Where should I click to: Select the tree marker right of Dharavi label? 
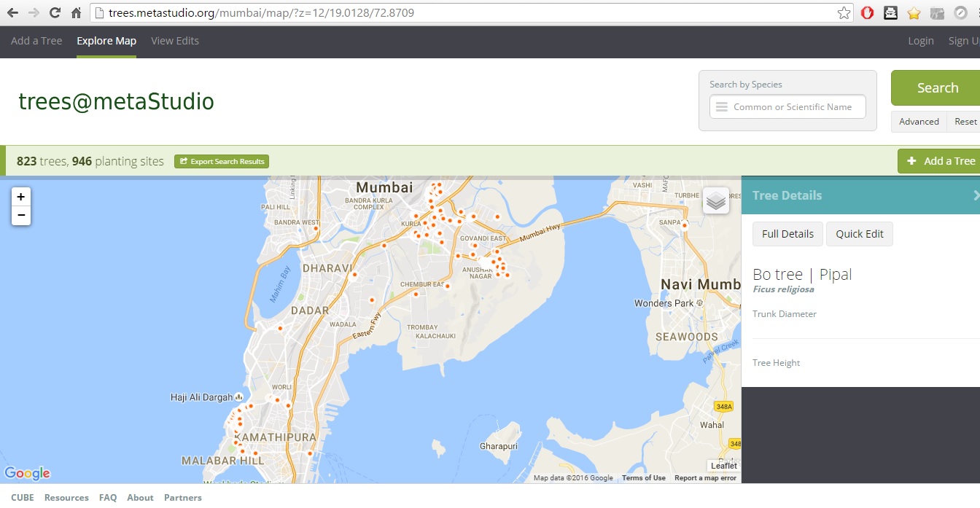tap(354, 276)
